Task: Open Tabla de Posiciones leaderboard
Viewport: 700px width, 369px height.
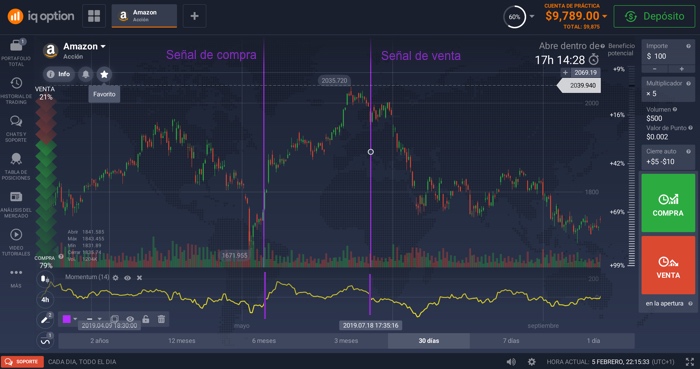Action: point(16,166)
